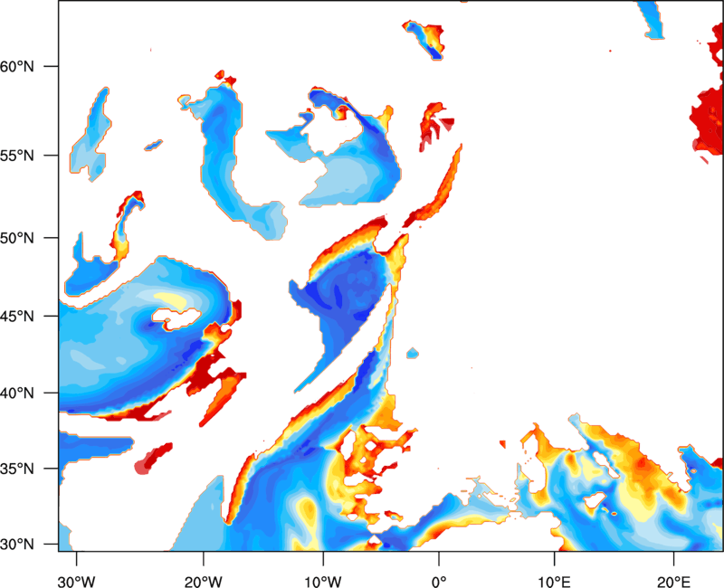
Task: Click the 20°E longitude label
Action: [x=673, y=582]
